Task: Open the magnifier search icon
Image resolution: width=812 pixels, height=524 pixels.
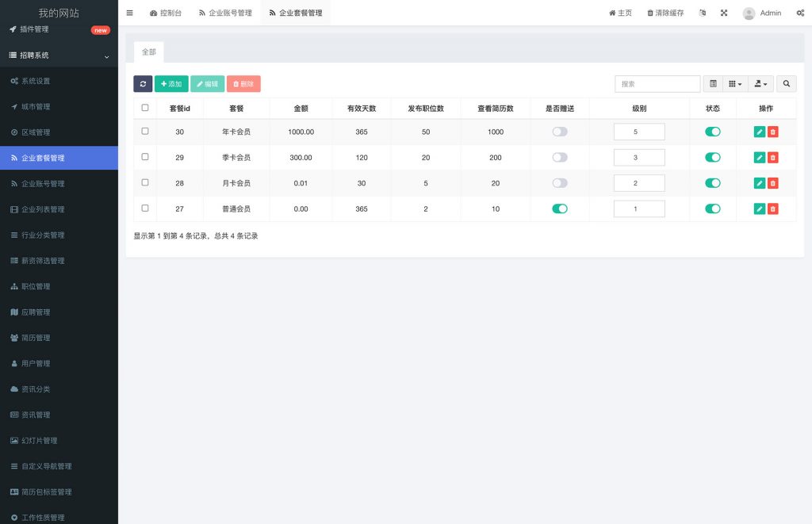Action: (785, 83)
